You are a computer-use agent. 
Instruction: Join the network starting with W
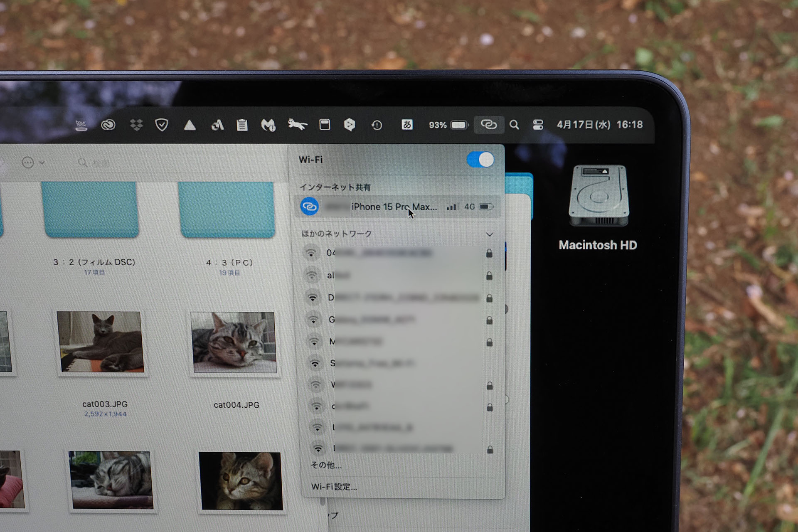pos(401,385)
